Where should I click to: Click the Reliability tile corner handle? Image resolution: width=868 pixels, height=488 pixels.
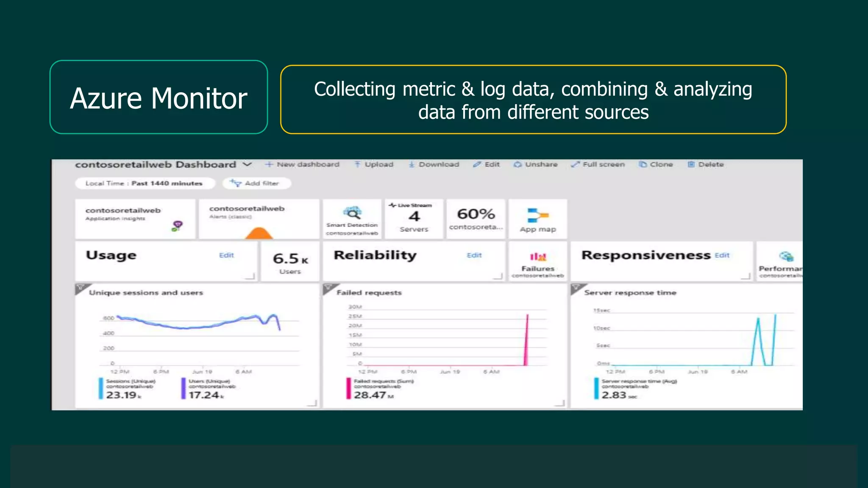(x=498, y=276)
